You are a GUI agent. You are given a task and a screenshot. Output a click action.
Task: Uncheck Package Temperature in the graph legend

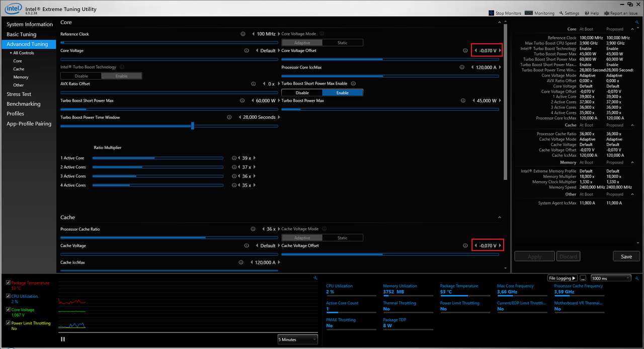click(x=8, y=283)
